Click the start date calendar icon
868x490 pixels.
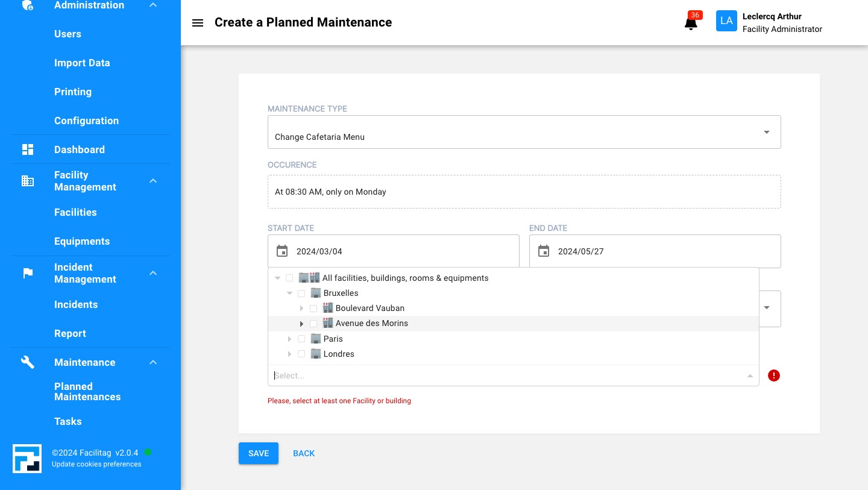282,251
